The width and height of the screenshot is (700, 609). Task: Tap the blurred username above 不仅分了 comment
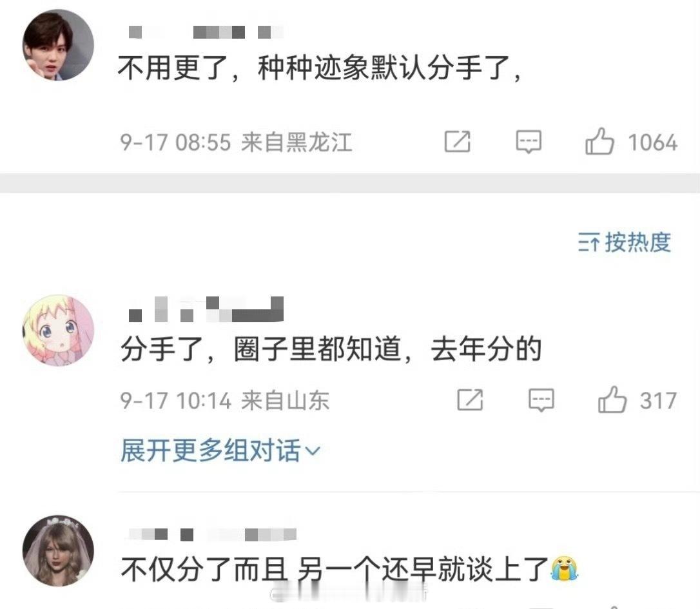click(x=213, y=534)
